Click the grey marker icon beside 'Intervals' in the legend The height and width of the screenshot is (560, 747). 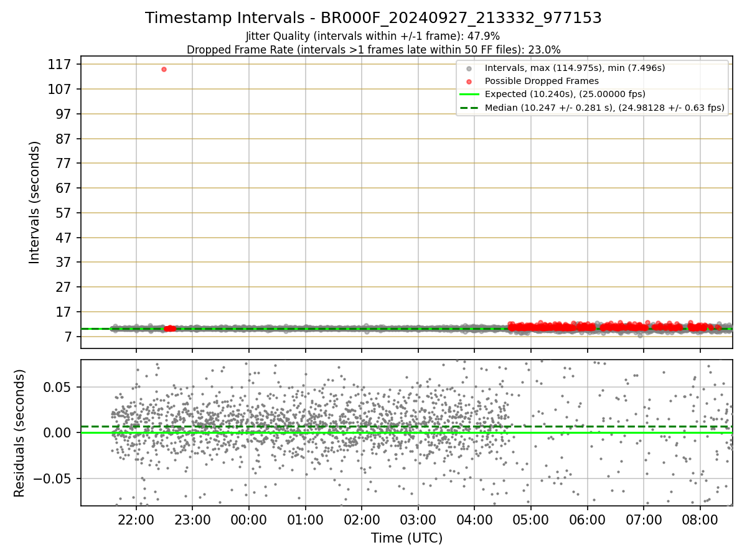[469, 68]
